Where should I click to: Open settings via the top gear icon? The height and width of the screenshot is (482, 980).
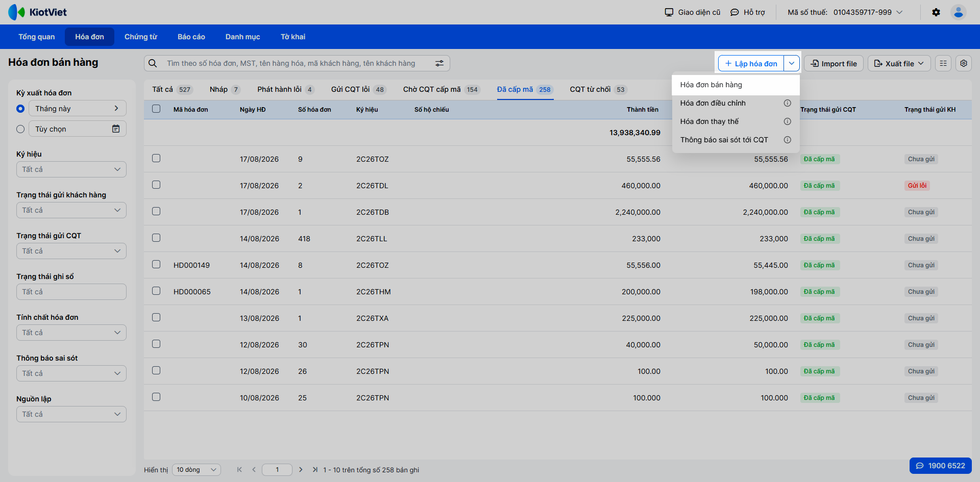coord(936,12)
